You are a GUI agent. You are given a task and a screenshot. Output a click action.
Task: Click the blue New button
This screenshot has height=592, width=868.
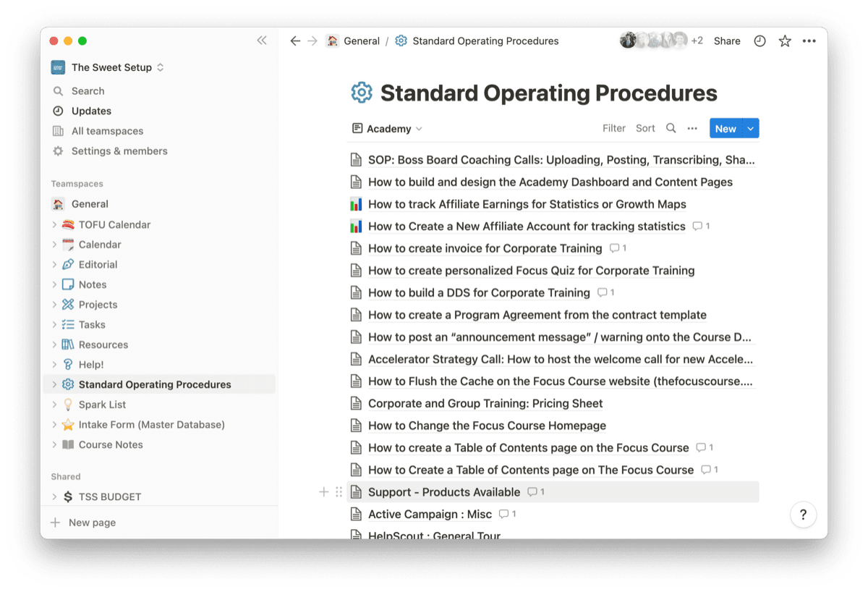point(726,129)
